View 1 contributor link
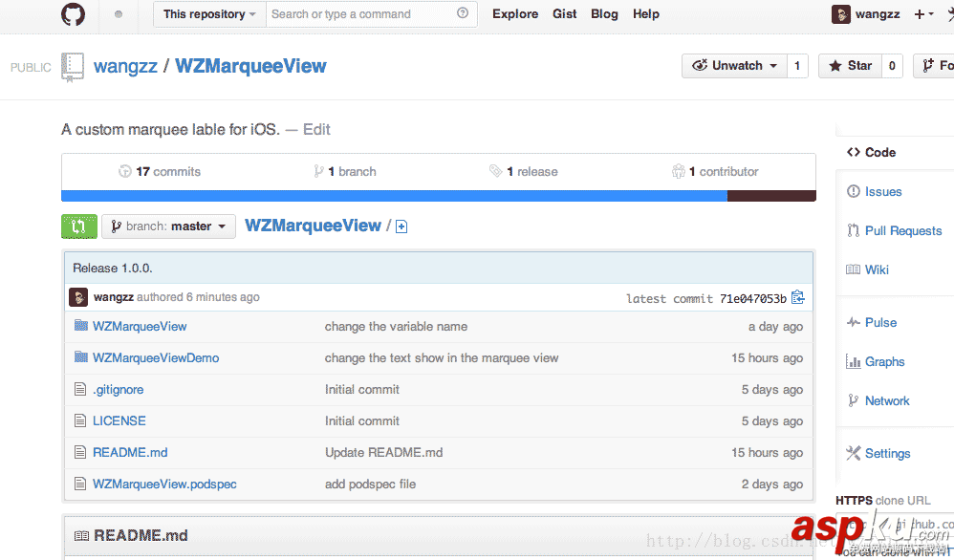Viewport: 954px width, 560px height. [715, 171]
